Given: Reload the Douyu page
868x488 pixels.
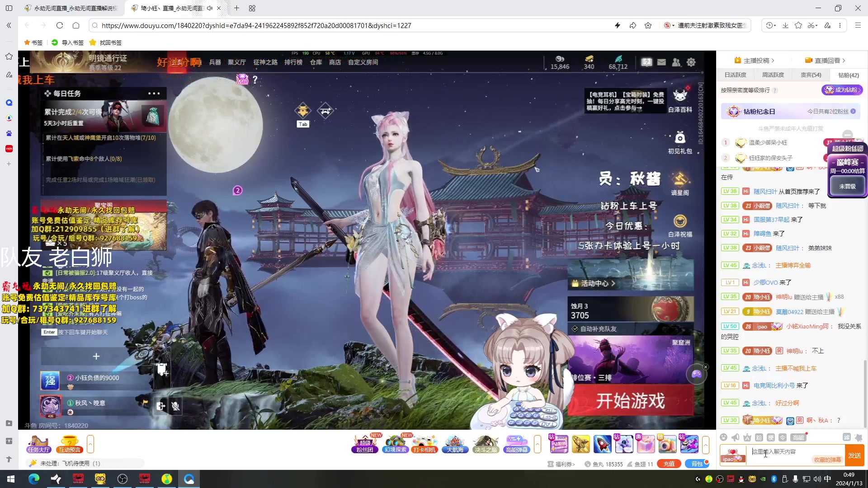Looking at the screenshot, I should (x=60, y=25).
